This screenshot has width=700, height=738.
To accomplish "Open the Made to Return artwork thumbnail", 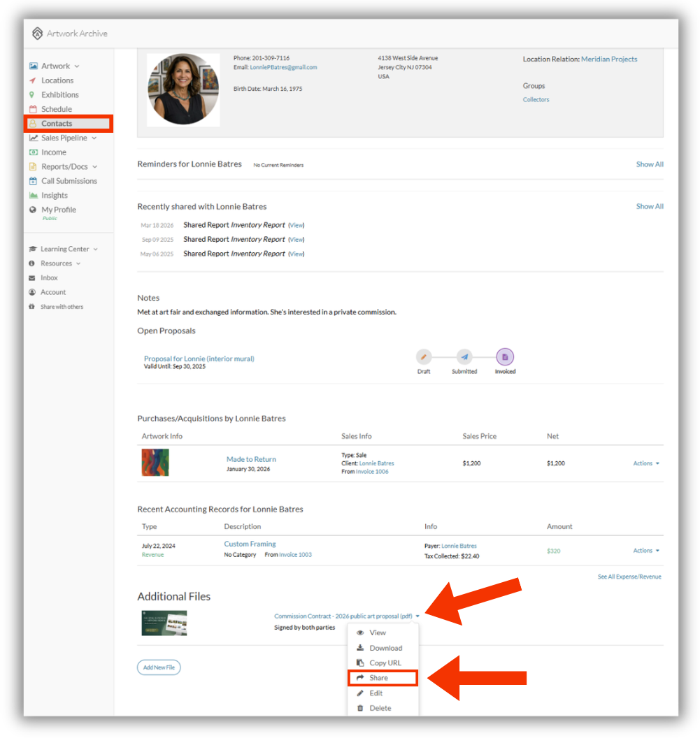I will pos(155,463).
